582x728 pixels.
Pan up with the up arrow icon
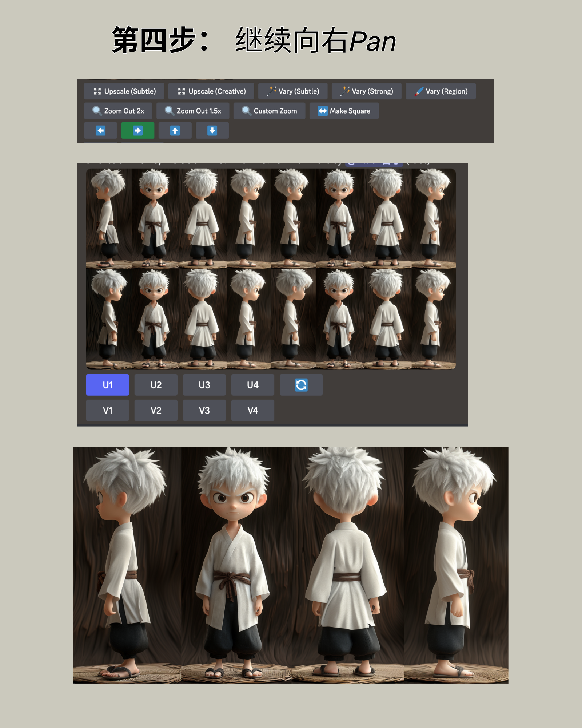pyautogui.click(x=175, y=130)
